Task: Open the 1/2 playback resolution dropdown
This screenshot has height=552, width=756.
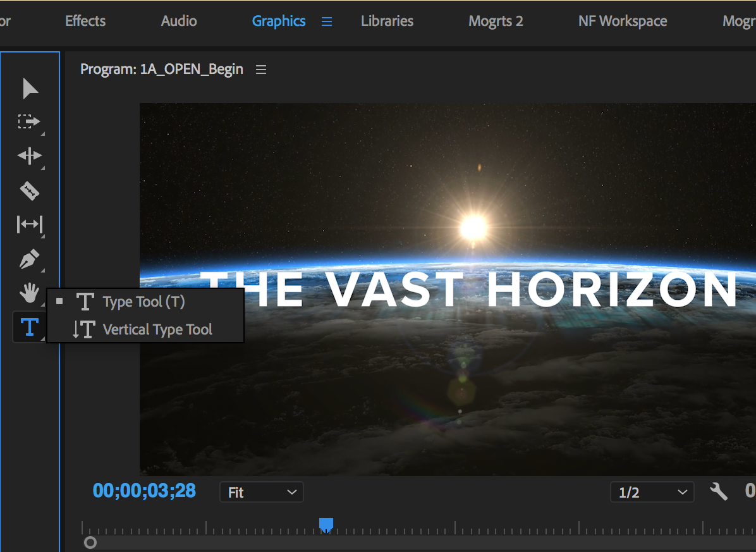Action: point(652,492)
